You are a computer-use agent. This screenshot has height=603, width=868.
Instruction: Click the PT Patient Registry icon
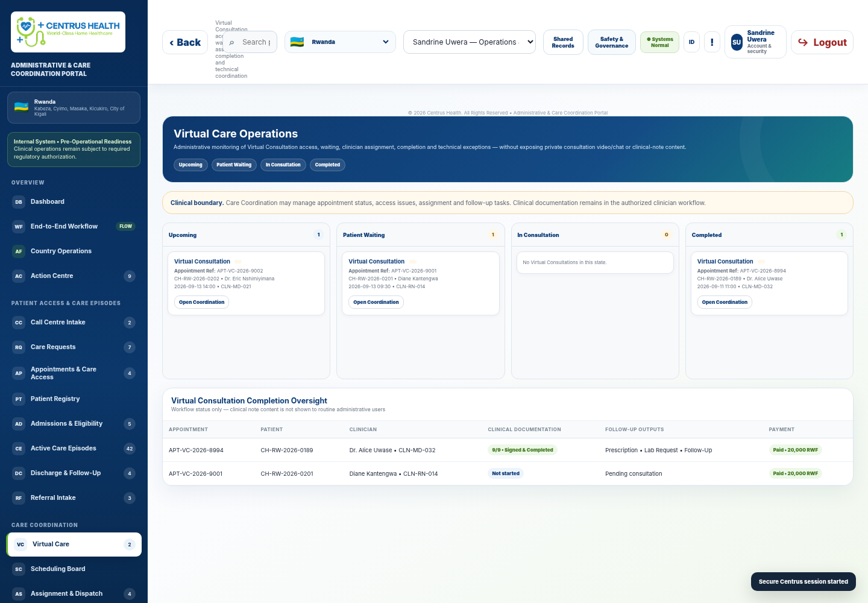pos(19,399)
